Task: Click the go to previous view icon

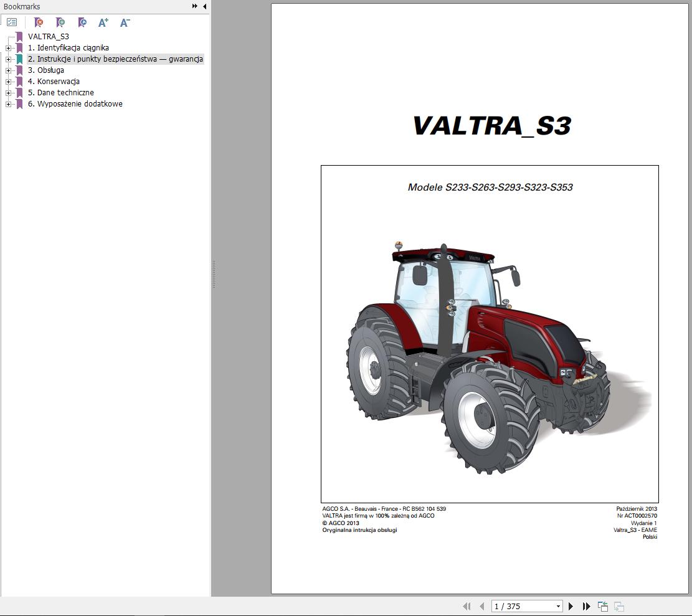Action: click(x=603, y=606)
